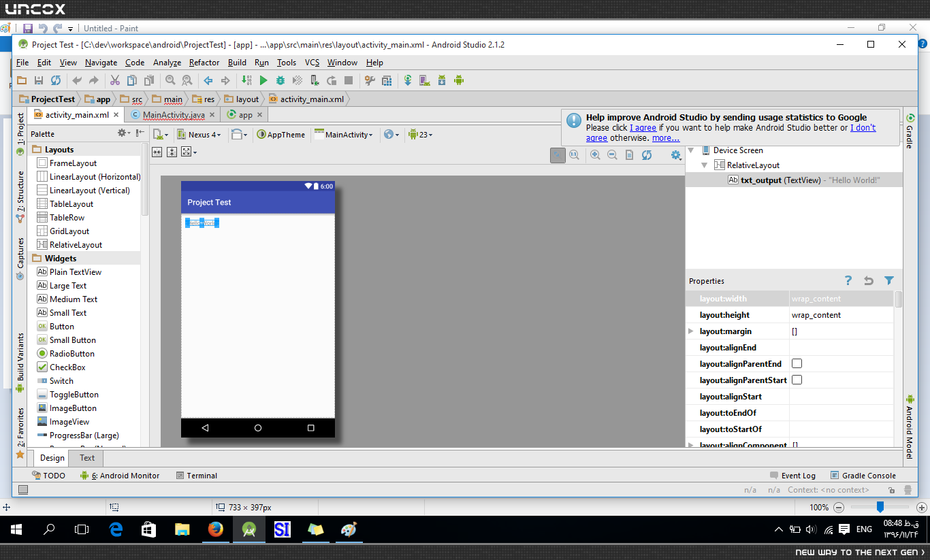Click the hide Palette panel icon
Screen dimensions: 930x560
pos(140,133)
